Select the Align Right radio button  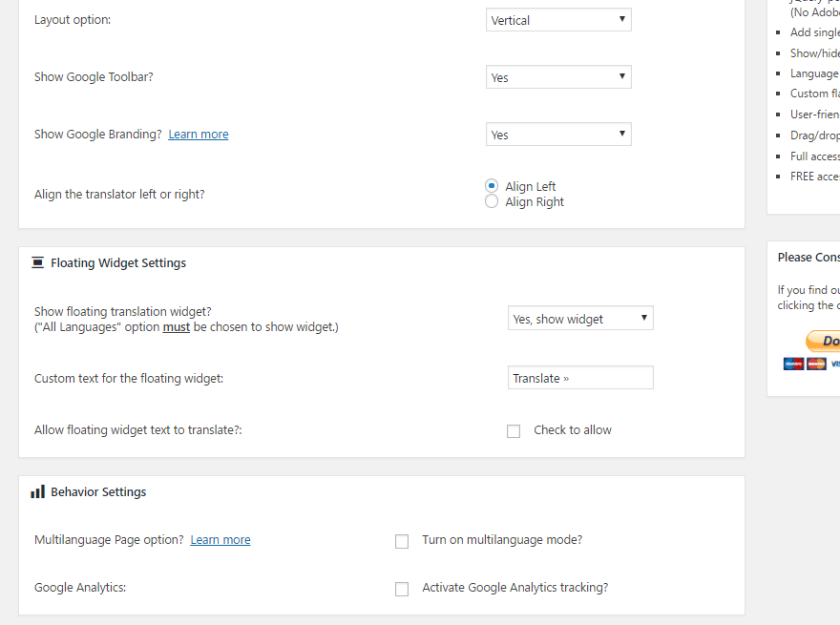[x=492, y=200]
